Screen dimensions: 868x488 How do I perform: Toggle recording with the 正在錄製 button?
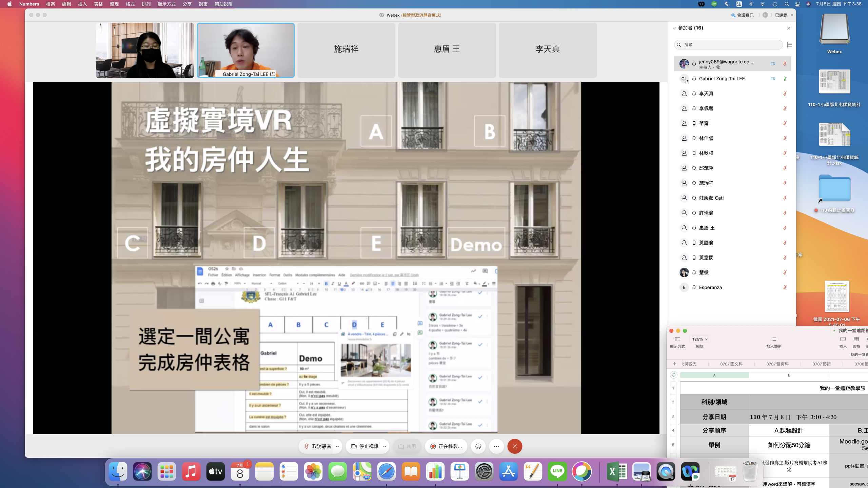point(446,446)
